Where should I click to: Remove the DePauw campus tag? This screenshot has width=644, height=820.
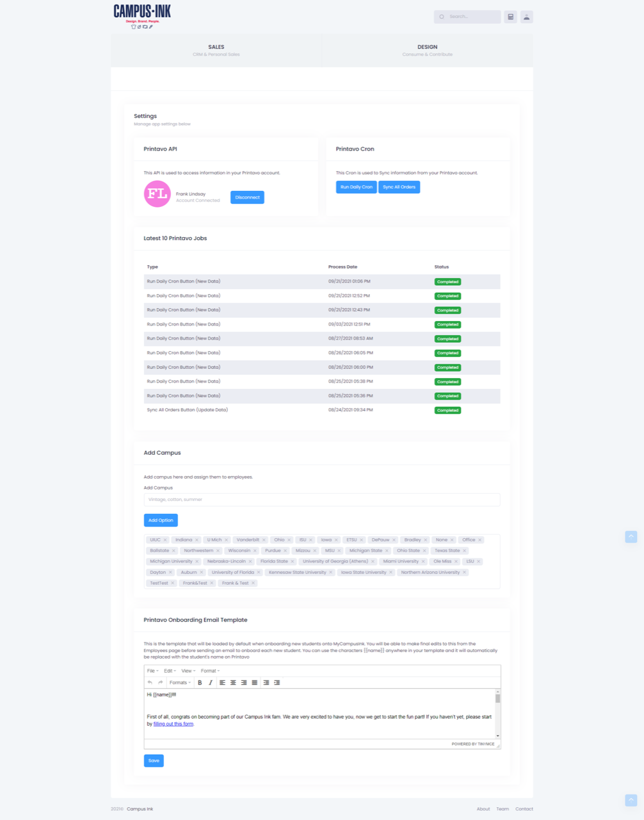[394, 540]
